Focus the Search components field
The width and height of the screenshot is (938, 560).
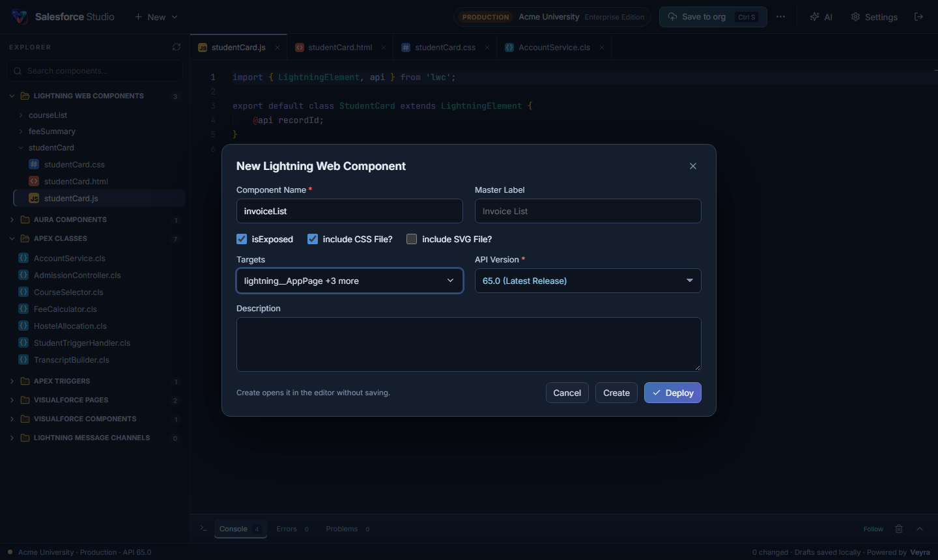[x=94, y=71]
